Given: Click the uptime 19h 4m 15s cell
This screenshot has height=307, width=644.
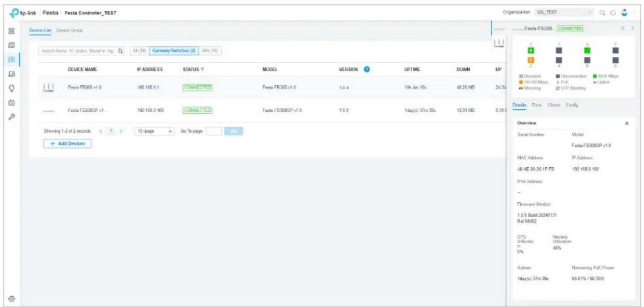Looking at the screenshot, I should pyautogui.click(x=416, y=87).
